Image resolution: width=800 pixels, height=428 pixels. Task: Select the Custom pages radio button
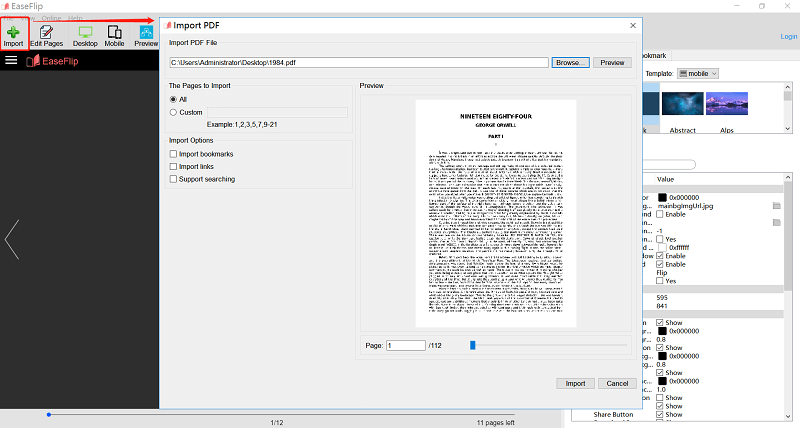[173, 113]
